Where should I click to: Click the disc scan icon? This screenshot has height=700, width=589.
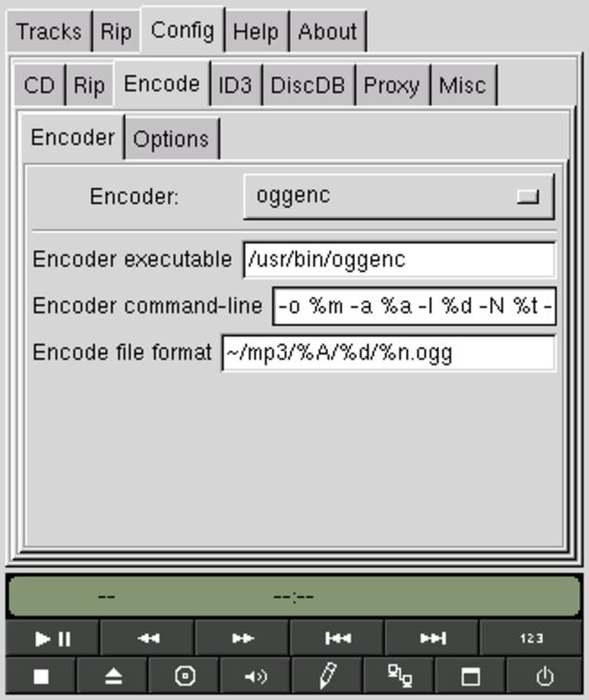pos(184,676)
